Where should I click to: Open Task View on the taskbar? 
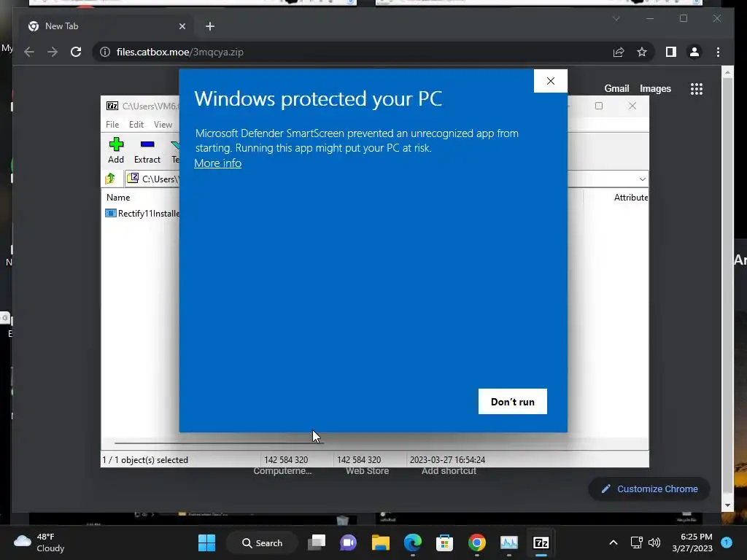pyautogui.click(x=317, y=542)
